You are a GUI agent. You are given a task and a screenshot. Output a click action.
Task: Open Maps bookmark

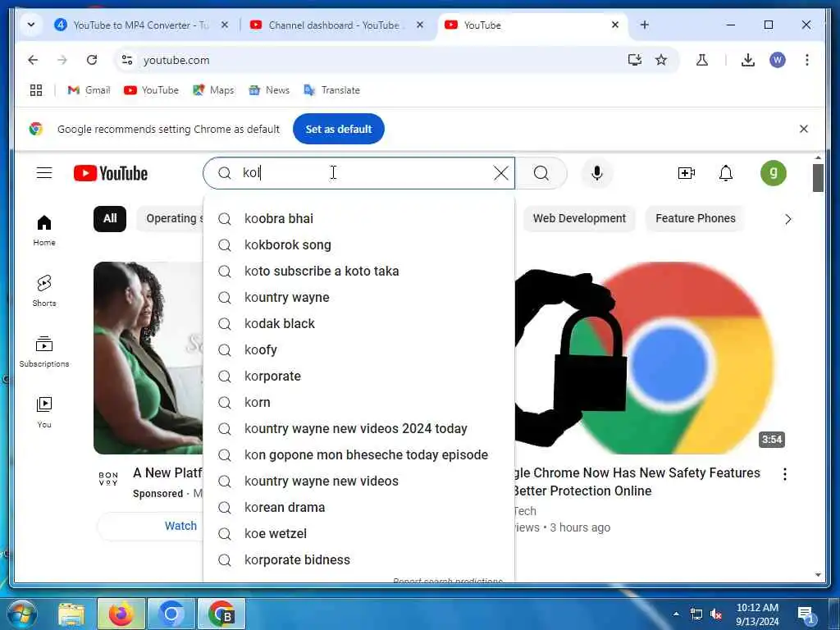click(x=213, y=90)
